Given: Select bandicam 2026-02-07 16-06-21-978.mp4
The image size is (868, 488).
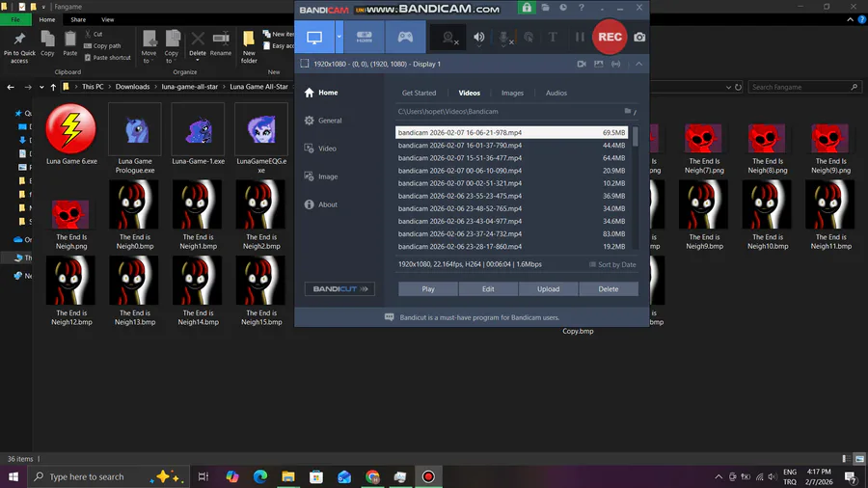Looking at the screenshot, I should coord(511,133).
